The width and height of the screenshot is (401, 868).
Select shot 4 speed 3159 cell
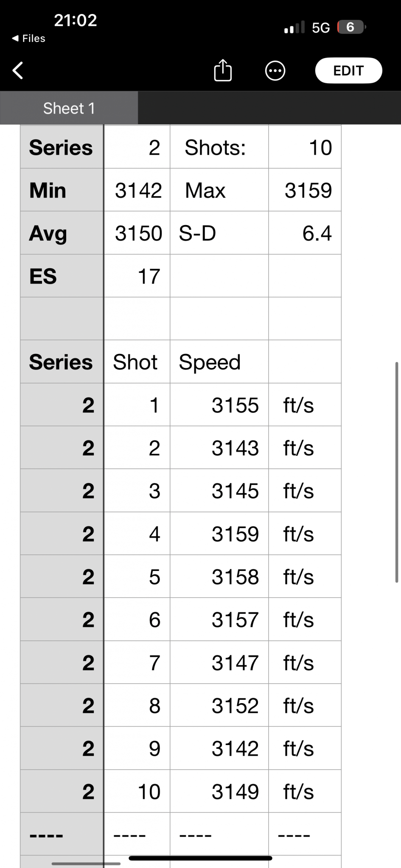(x=219, y=534)
